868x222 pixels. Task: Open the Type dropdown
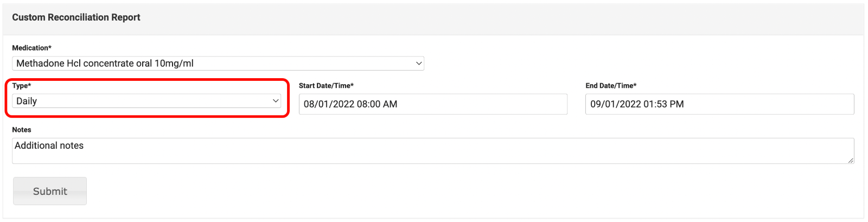[x=146, y=101]
